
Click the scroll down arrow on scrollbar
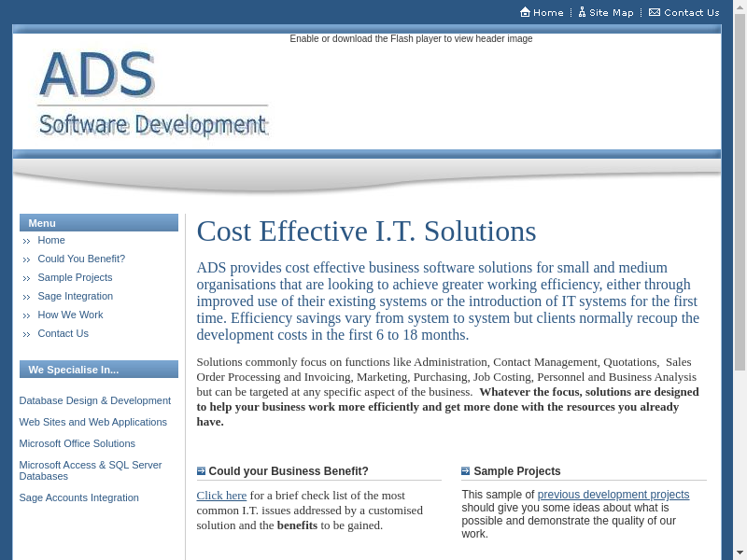tap(740, 552)
